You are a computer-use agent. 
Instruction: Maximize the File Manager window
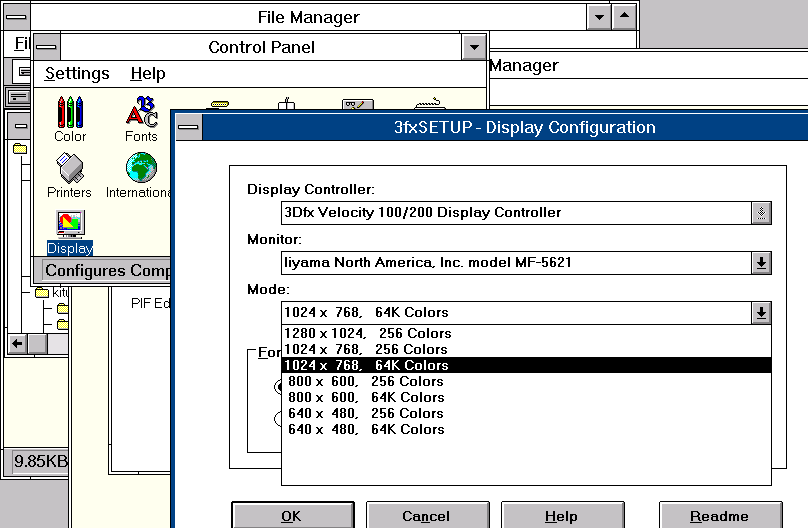tap(624, 17)
